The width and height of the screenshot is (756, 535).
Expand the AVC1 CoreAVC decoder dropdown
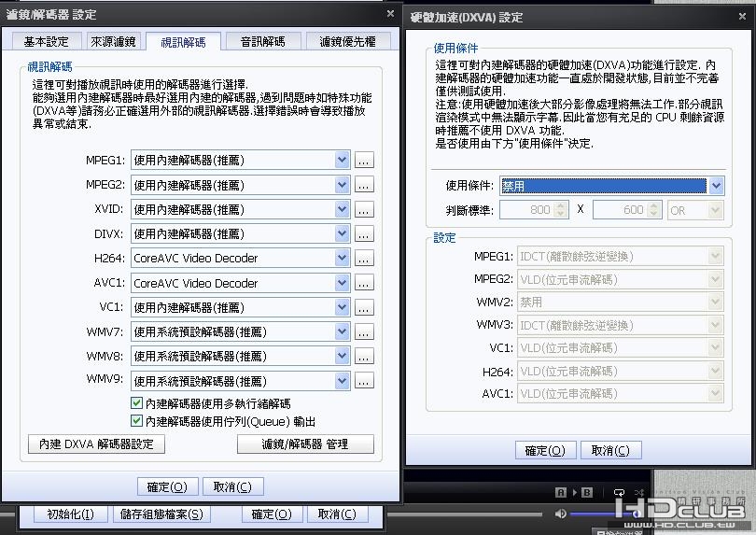[x=240, y=283]
